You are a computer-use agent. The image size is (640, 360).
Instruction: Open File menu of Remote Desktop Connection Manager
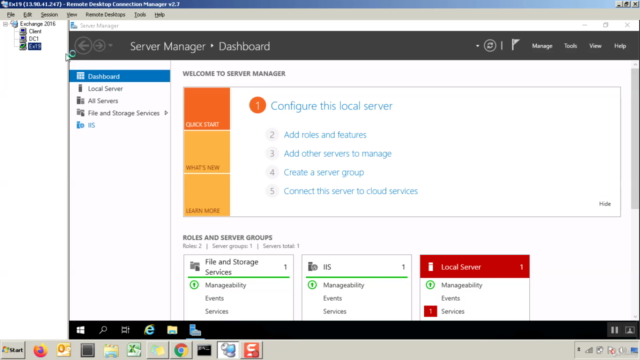[x=11, y=14]
